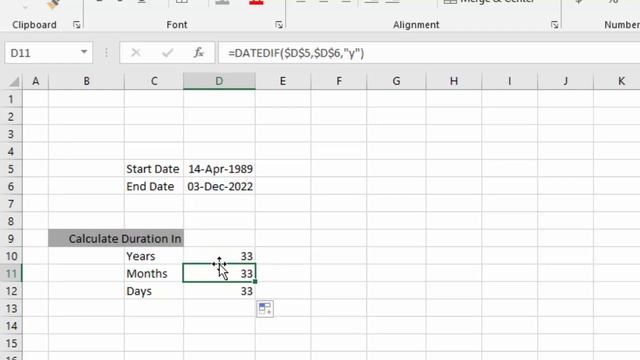The image size is (640, 360).
Task: Open the Clipboard dialog launcher
Action: (76, 25)
